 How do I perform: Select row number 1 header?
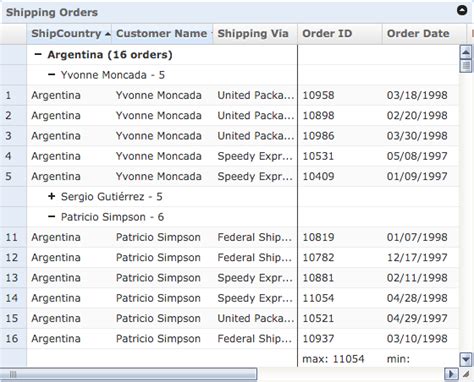(x=13, y=95)
